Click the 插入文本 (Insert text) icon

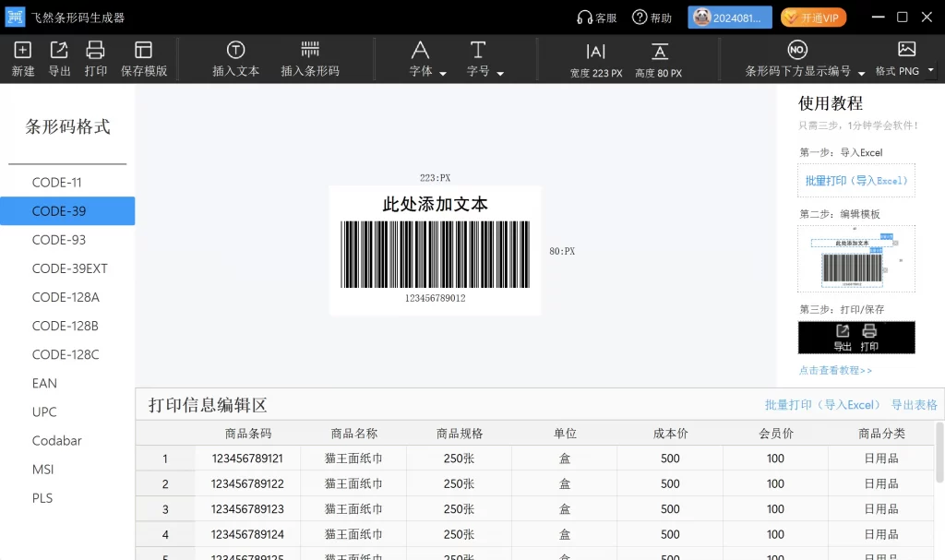pos(235,50)
